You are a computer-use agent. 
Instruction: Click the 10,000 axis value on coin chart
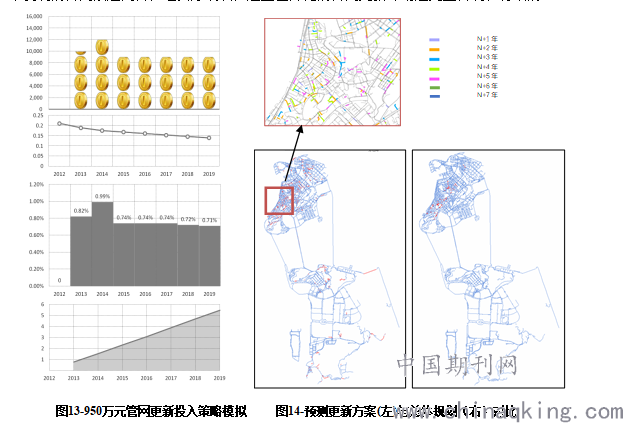[x=34, y=51]
